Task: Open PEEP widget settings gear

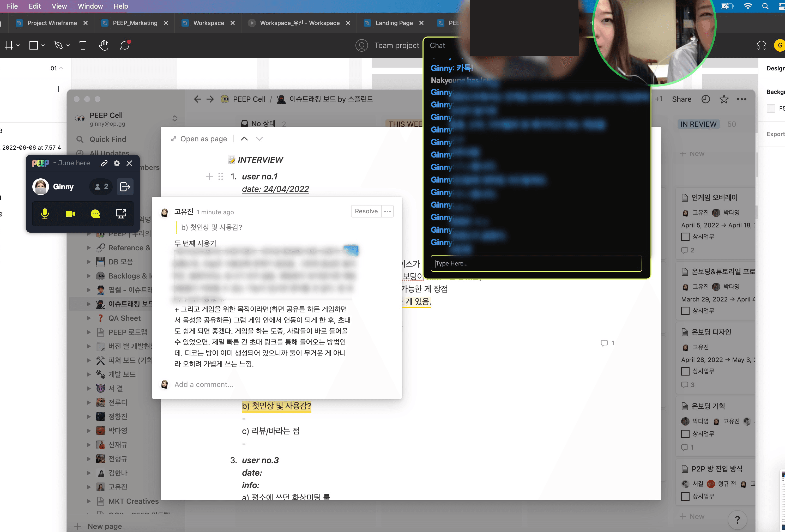Action: click(117, 163)
